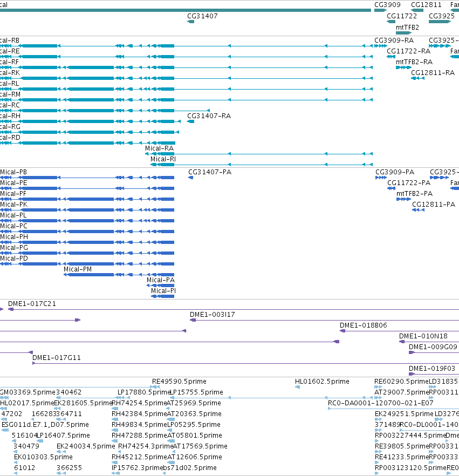Viewport: 459px width, 476px height.
Task: Select EST LP15755.5prime
Action: tap(196, 392)
